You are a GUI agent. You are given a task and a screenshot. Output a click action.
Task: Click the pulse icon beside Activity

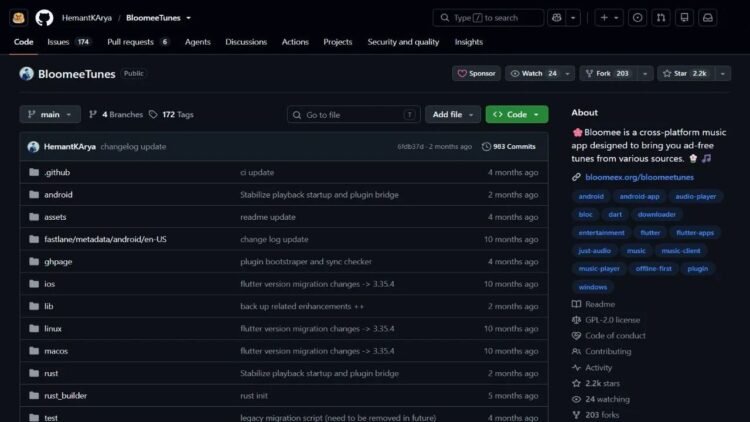tap(576, 367)
